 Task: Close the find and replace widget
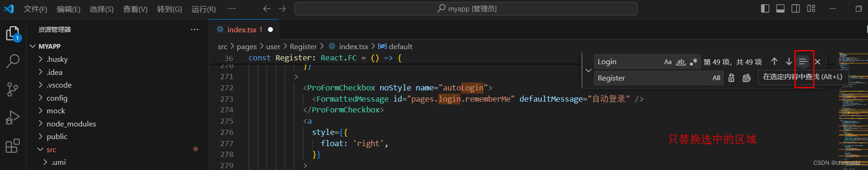pyautogui.click(x=818, y=62)
